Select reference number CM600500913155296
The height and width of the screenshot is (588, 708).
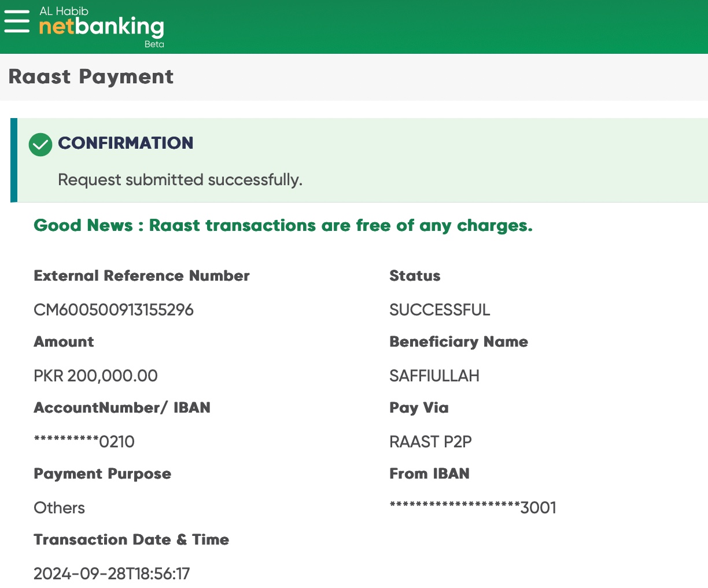point(113,310)
